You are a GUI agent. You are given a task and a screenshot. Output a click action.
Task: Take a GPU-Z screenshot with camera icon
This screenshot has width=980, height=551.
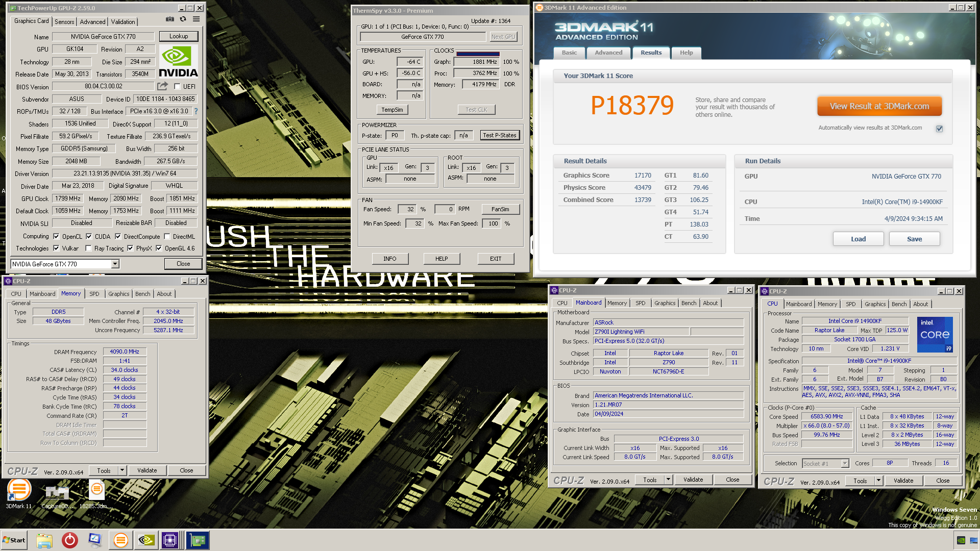(170, 19)
